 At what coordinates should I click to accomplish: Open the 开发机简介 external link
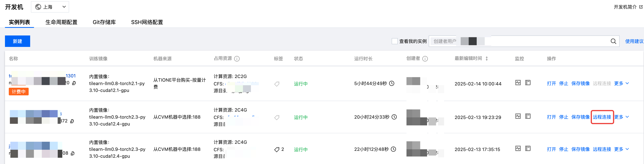click(x=628, y=7)
